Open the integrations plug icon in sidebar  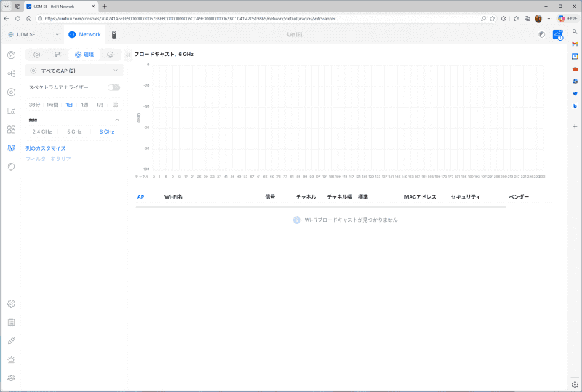click(11, 341)
